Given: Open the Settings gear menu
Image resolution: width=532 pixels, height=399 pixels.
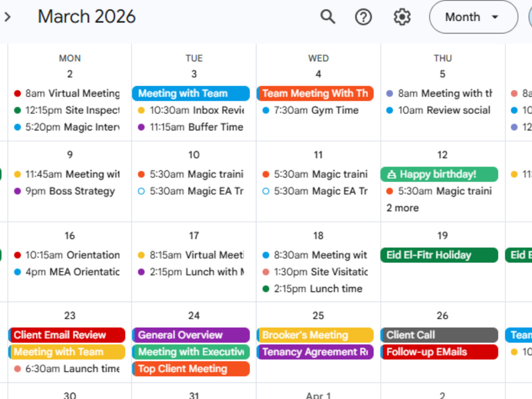Looking at the screenshot, I should pyautogui.click(x=402, y=16).
